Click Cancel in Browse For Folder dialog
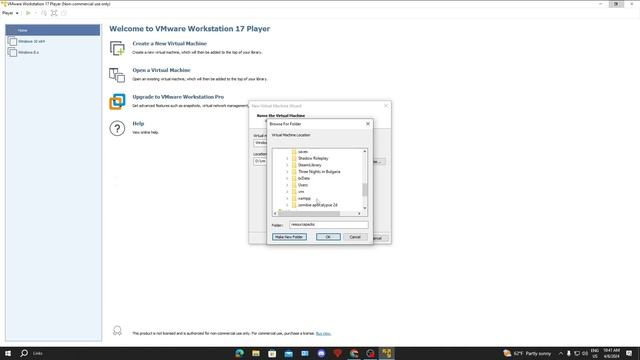Image resolution: width=640 pixels, height=360 pixels. tap(355, 237)
